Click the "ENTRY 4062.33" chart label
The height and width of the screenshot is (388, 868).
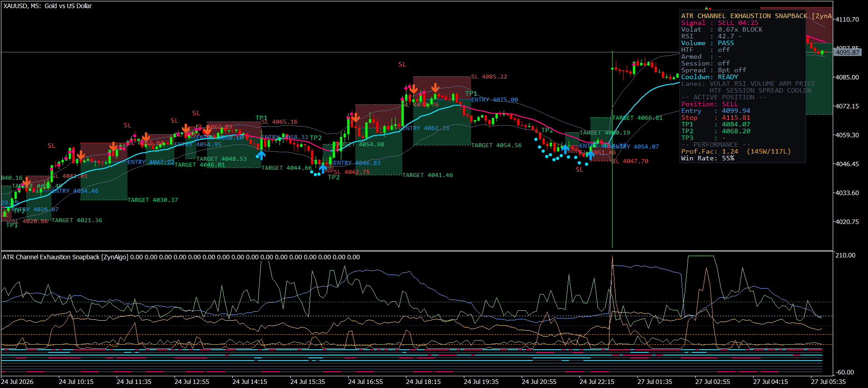point(426,128)
